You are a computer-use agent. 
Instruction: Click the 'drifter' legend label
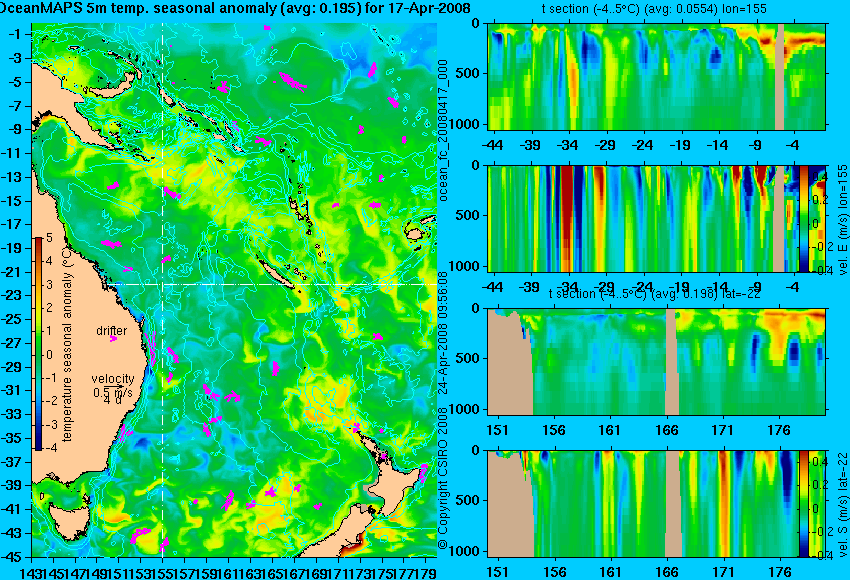(112, 331)
